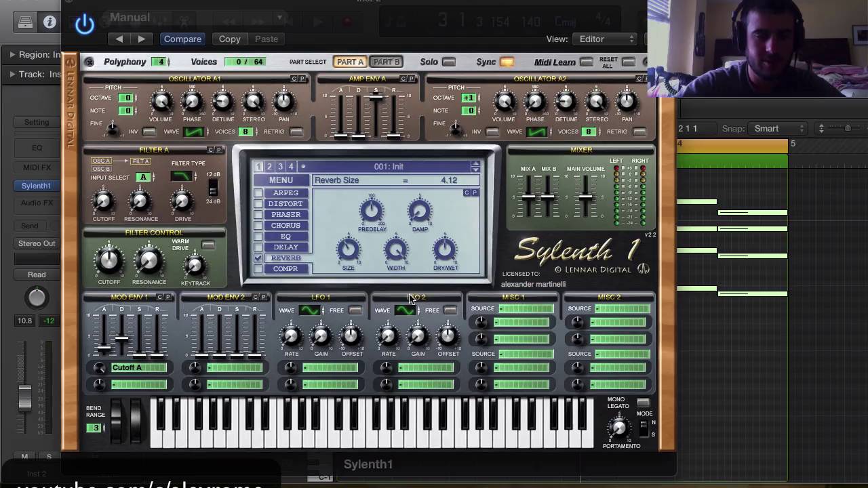Toggle Oscillator A1 Retrig switch
The height and width of the screenshot is (488, 868).
tap(297, 131)
